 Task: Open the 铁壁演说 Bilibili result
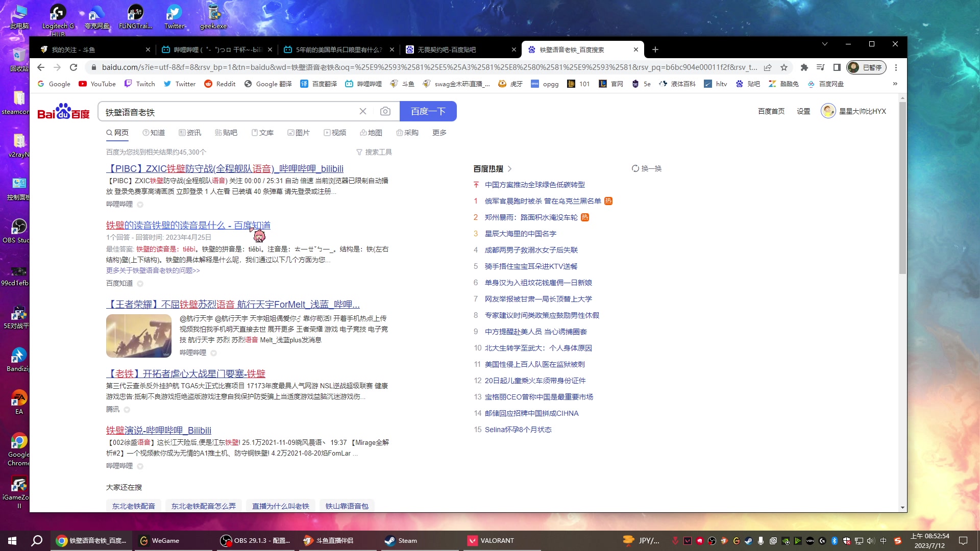point(159,430)
